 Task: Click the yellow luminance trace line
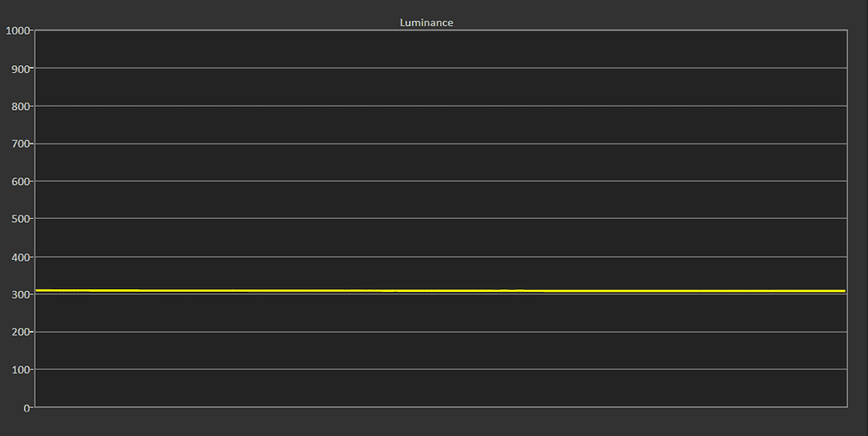[x=441, y=290]
